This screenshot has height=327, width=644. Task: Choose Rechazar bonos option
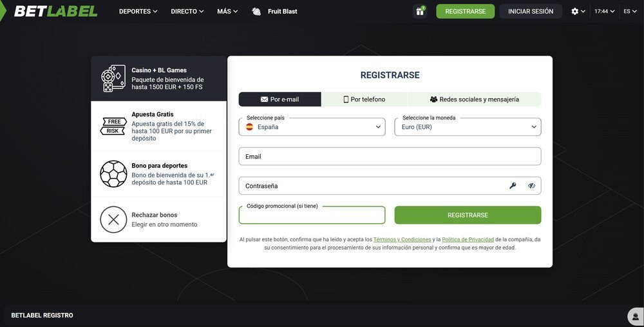[x=158, y=220]
